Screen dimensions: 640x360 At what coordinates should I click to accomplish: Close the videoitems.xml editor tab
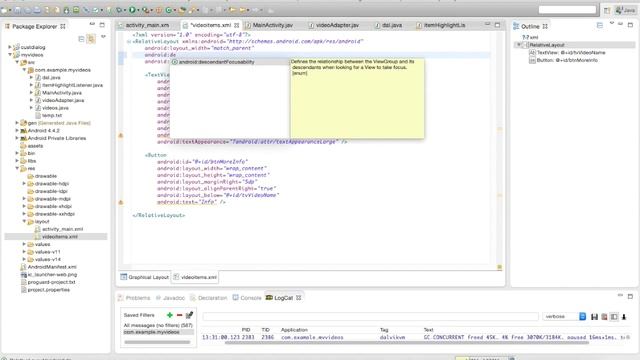click(236, 25)
